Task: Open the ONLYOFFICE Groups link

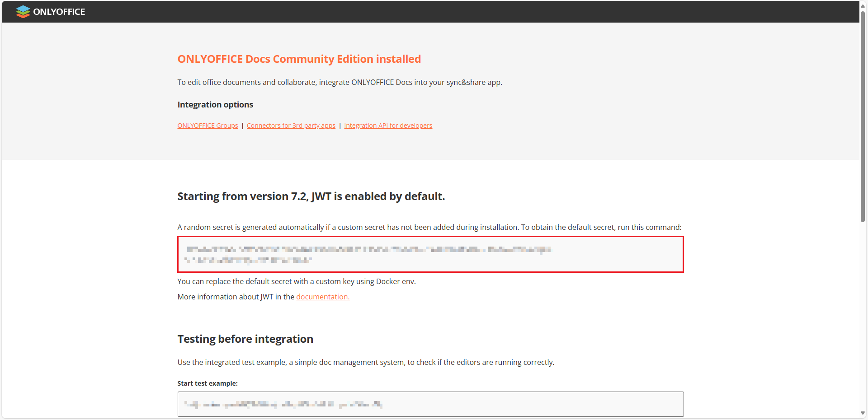Action: click(208, 126)
